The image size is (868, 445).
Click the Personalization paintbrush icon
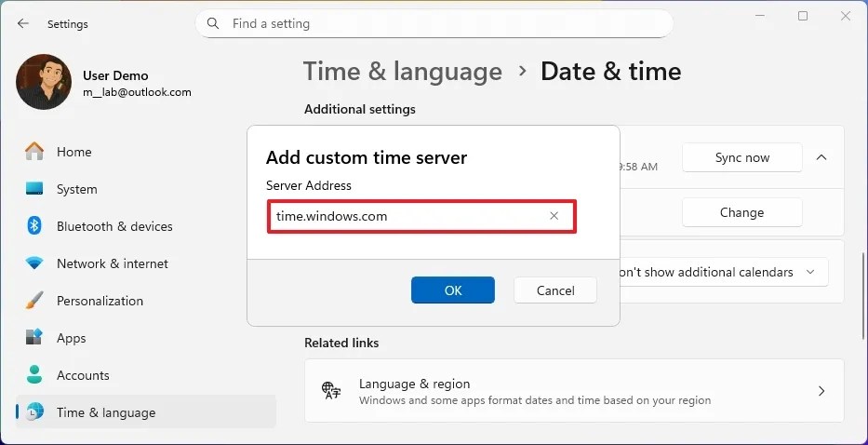[x=34, y=301]
